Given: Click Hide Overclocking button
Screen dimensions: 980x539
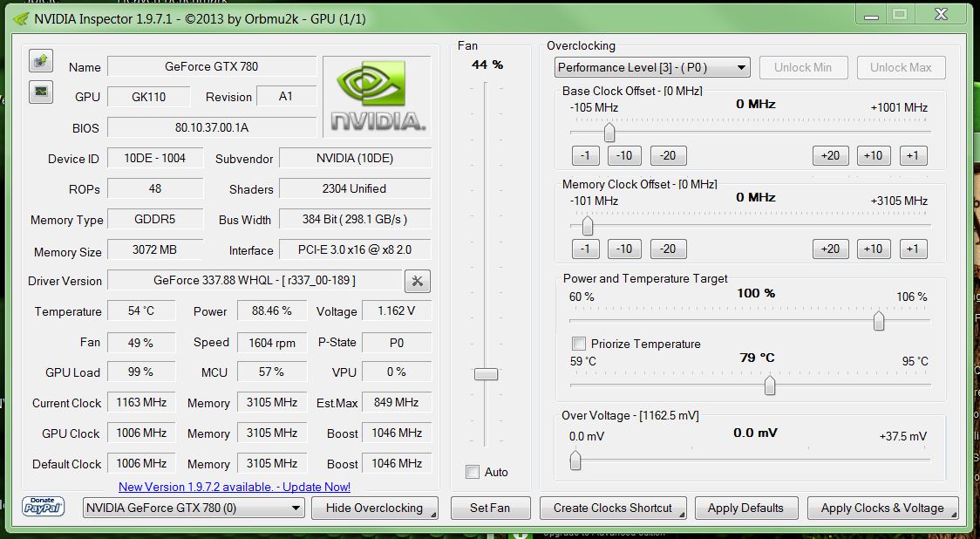Looking at the screenshot, I should (374, 508).
